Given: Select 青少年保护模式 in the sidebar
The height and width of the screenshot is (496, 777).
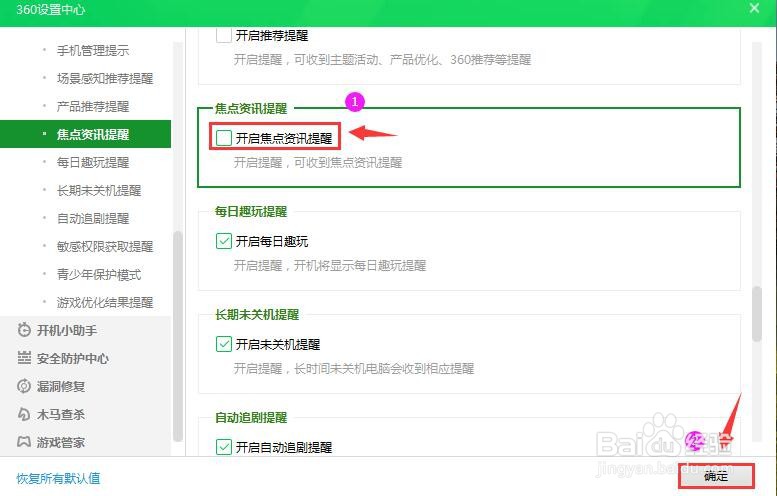Looking at the screenshot, I should tap(99, 275).
